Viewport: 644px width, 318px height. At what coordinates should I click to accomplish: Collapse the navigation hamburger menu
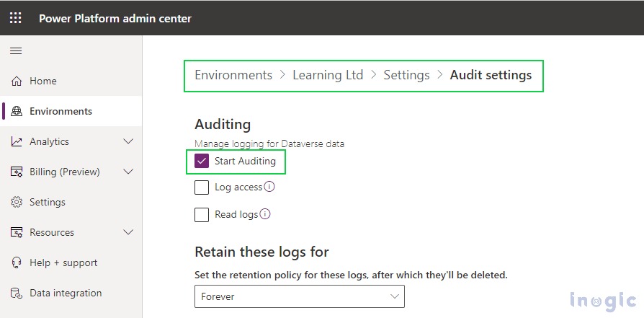15,50
